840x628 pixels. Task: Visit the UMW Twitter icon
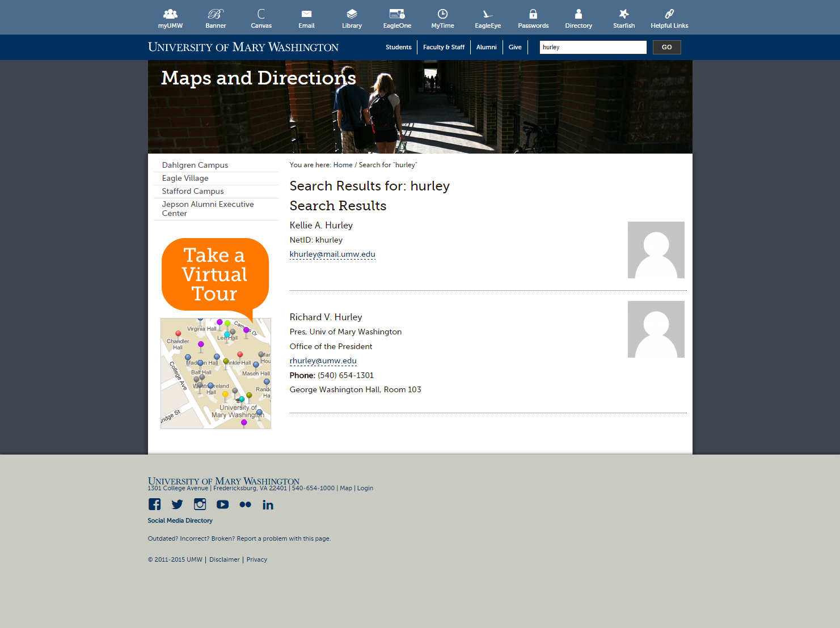177,504
